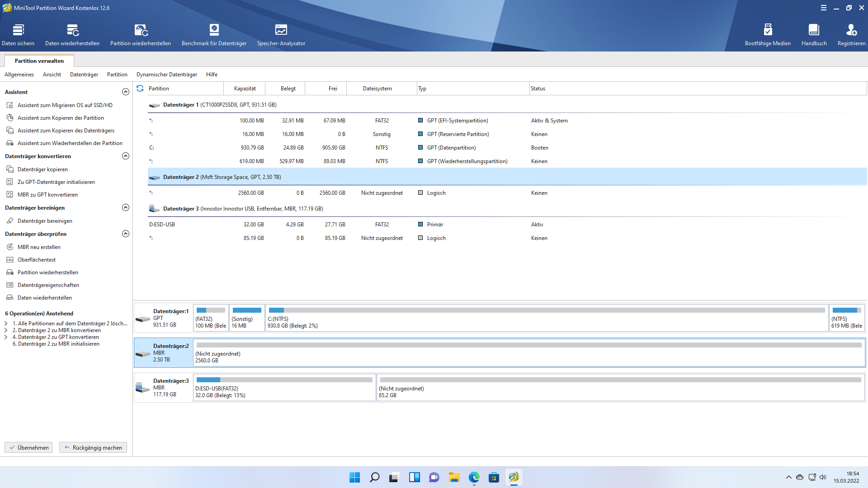Select the 85.2 GB unallocated block
The image size is (868, 488).
[621, 387]
